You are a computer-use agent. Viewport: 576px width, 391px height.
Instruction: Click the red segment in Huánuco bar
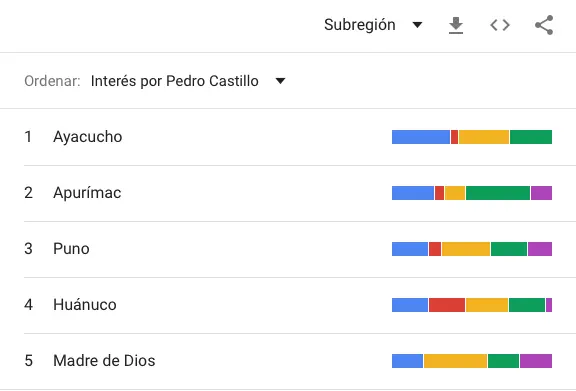coord(447,305)
